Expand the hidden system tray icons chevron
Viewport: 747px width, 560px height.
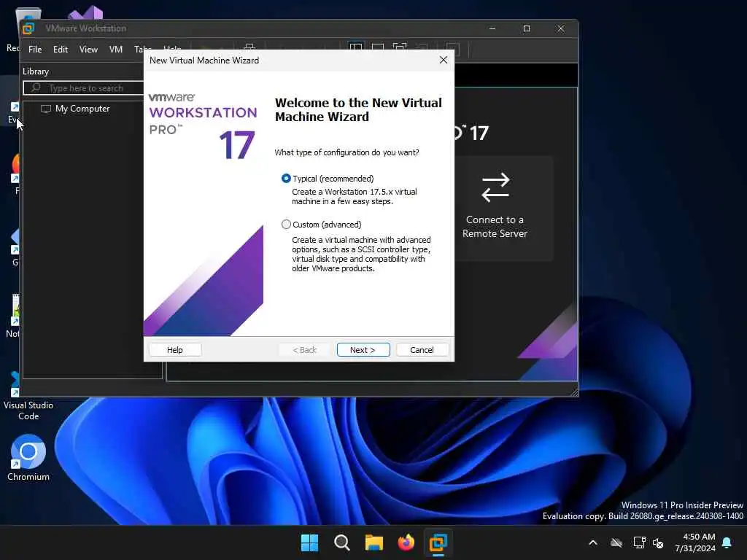click(593, 542)
